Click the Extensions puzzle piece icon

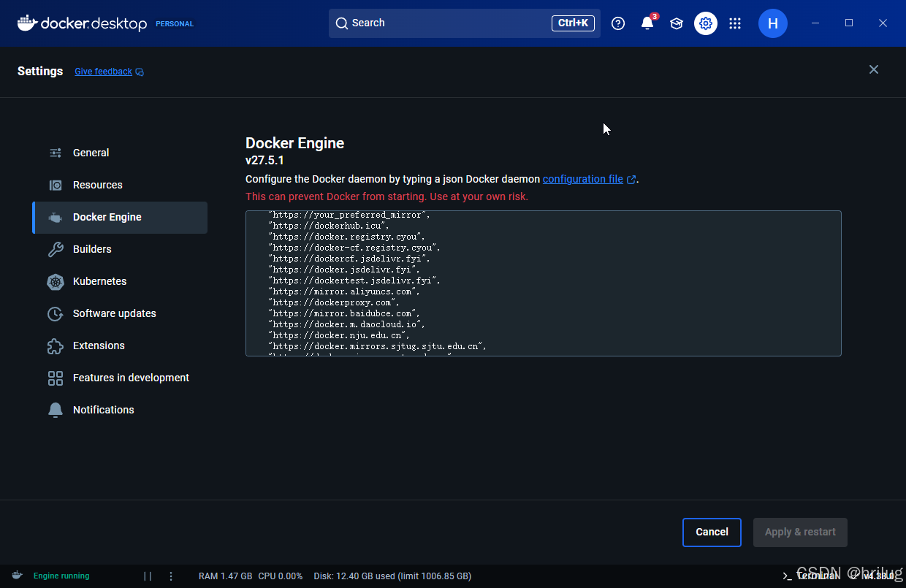coord(56,345)
